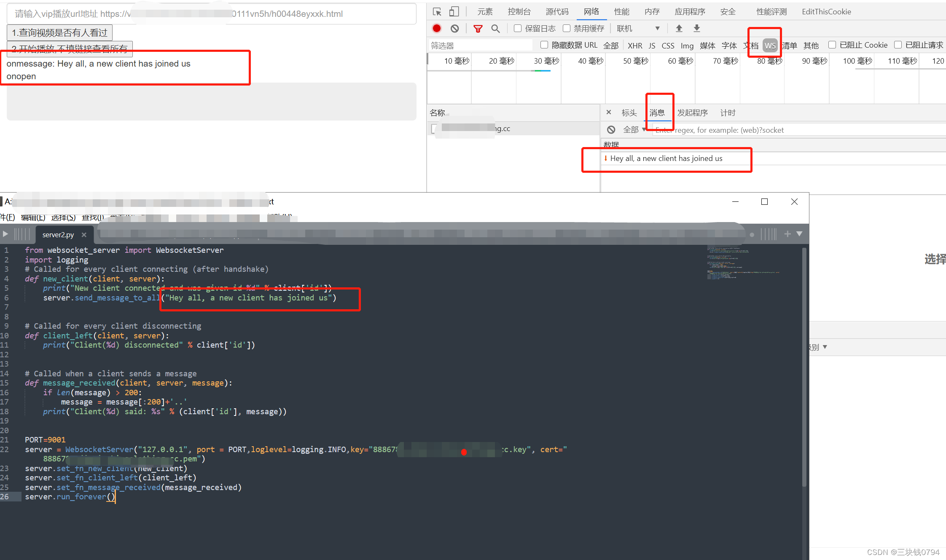The image size is (946, 560).
Task: Click the code minimap in editor
Action: coord(744,263)
